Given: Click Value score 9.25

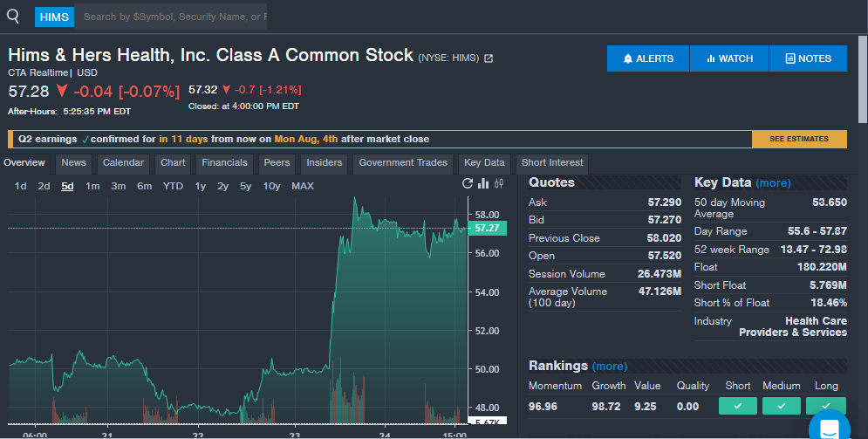Looking at the screenshot, I should [x=645, y=407].
